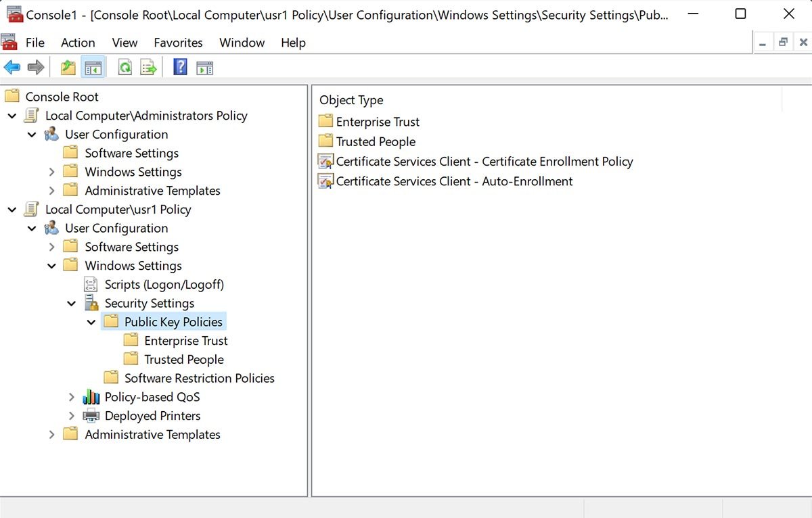Screen dimensions: 812x518
Task: Go up one level with the folder icon
Action: tap(68, 66)
